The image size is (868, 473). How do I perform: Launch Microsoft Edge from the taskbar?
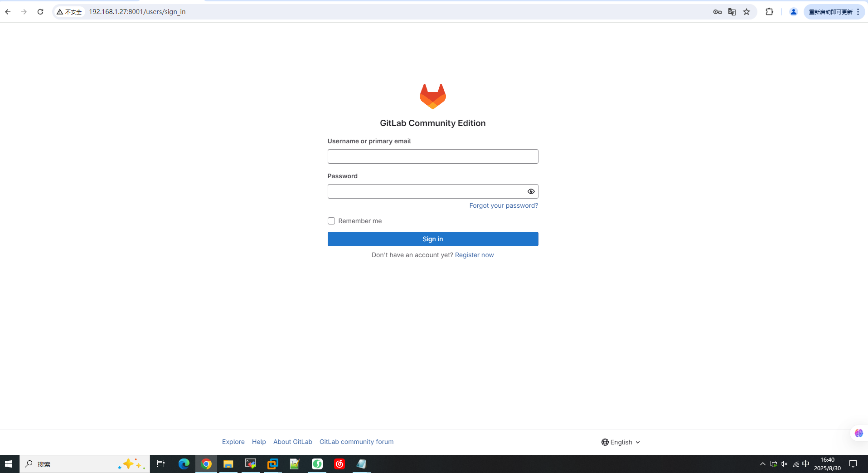184,464
